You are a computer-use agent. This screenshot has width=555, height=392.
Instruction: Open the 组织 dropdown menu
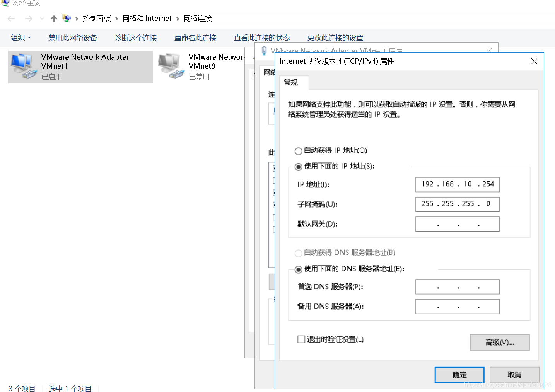tap(21, 37)
